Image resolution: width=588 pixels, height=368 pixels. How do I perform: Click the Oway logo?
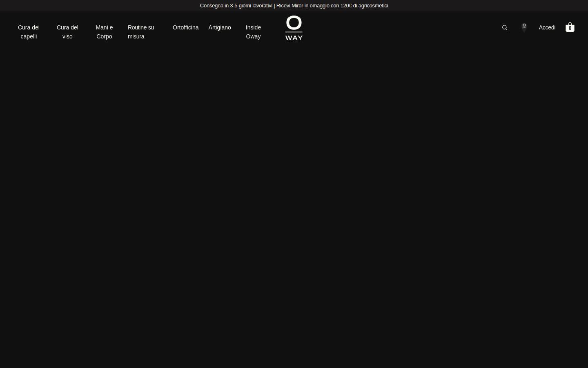[x=294, y=28]
